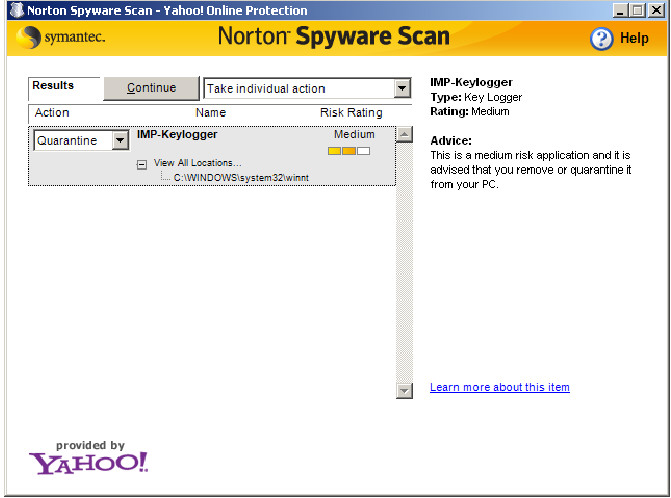Viewport: 671px width, 498px height.
Task: Click the results list scroll down arrow
Action: point(404,391)
